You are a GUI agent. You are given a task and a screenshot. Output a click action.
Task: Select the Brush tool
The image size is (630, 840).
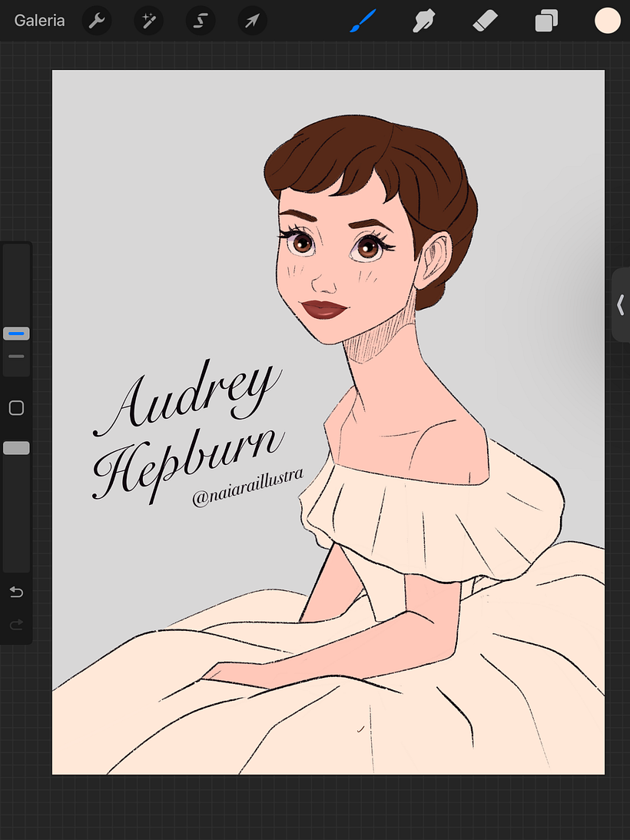coord(363,21)
